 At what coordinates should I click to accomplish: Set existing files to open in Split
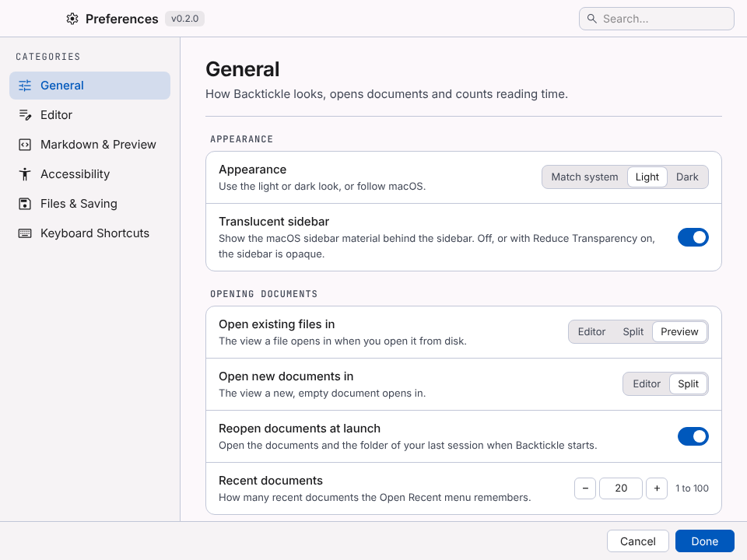coord(633,332)
